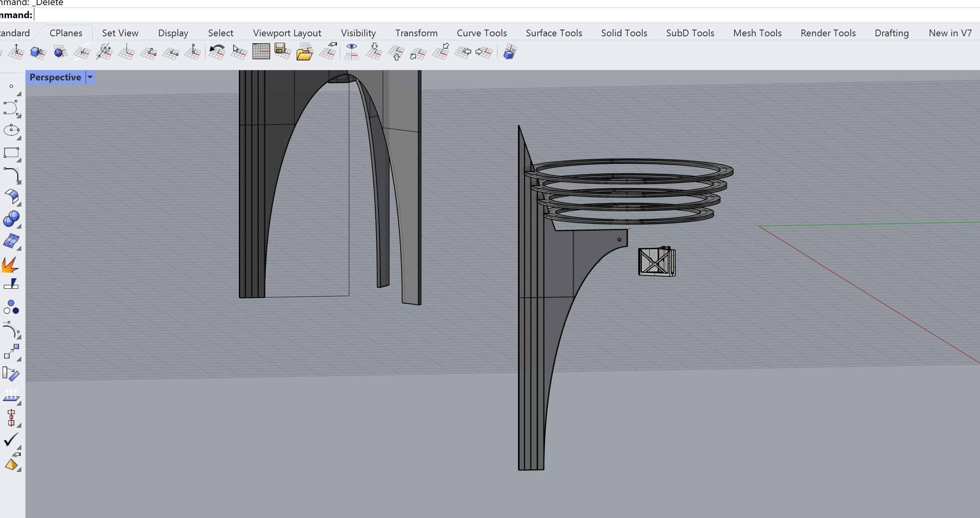Switch to the Display tab

173,33
